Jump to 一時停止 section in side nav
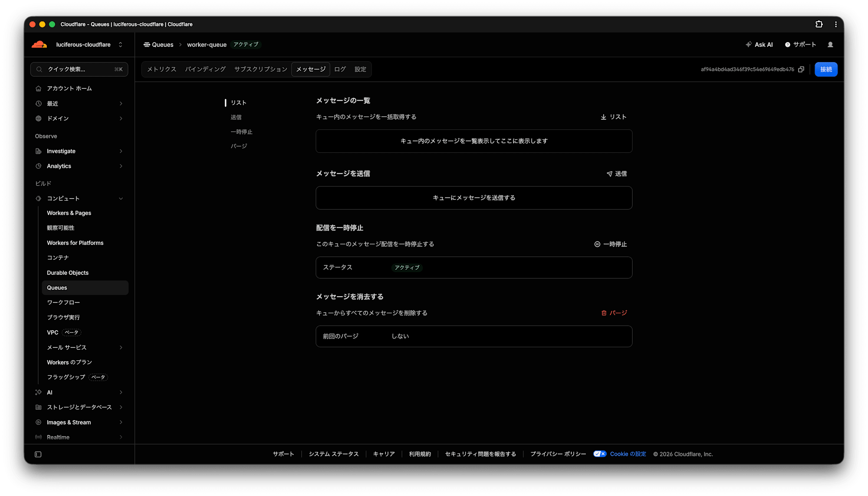The width and height of the screenshot is (868, 496). (241, 132)
